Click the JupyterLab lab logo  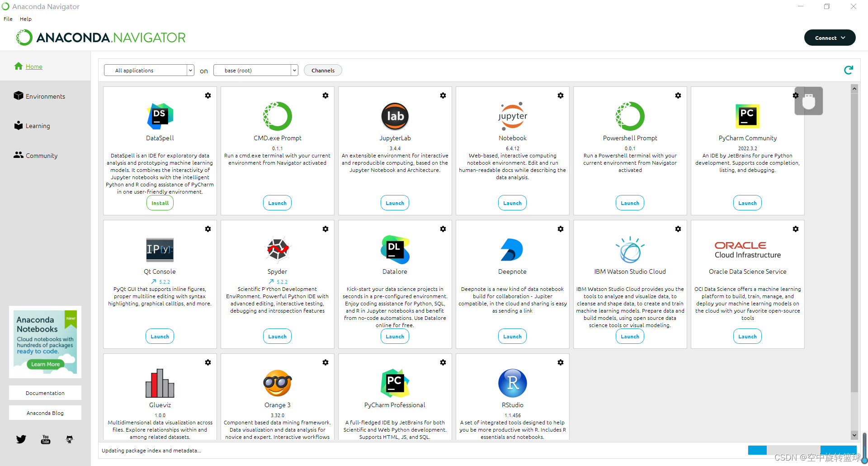[x=395, y=116]
